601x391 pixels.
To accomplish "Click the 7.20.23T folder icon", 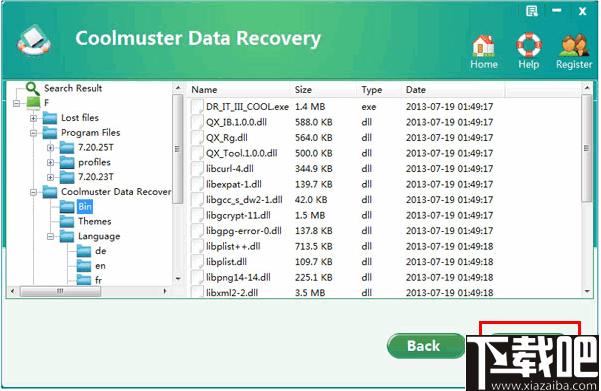I will tap(67, 177).
